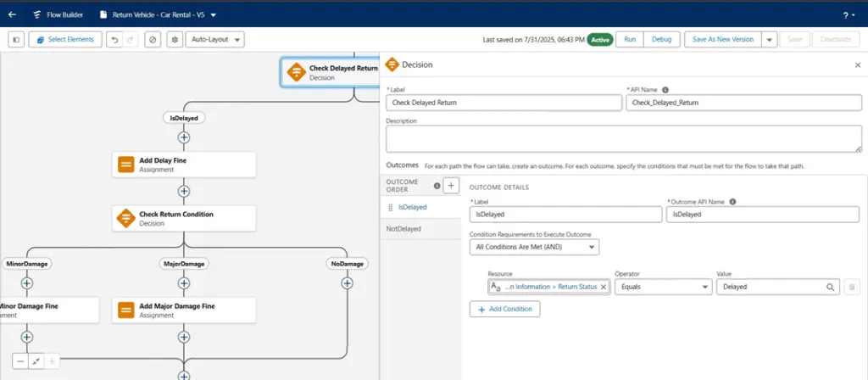Click the NoDamage path label
This screenshot has width=868, height=380.
[x=347, y=264]
